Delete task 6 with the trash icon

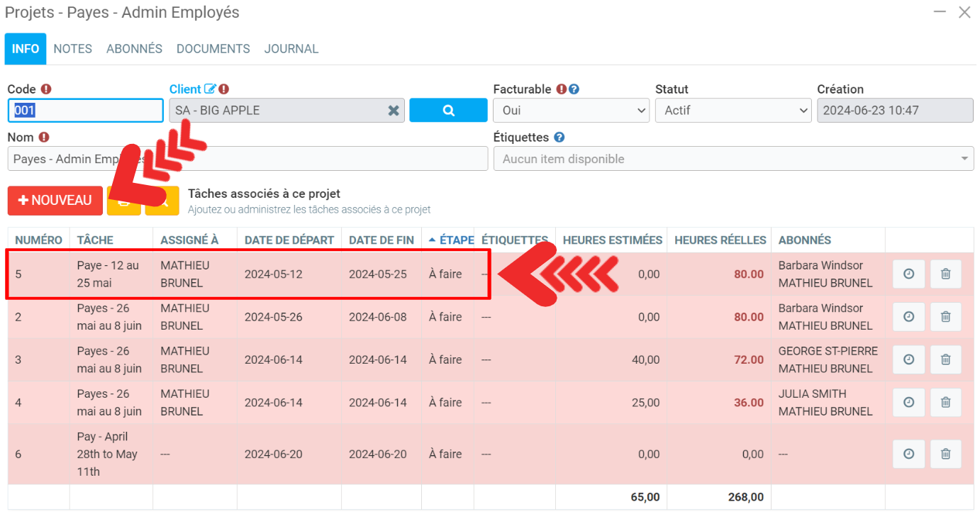[945, 454]
